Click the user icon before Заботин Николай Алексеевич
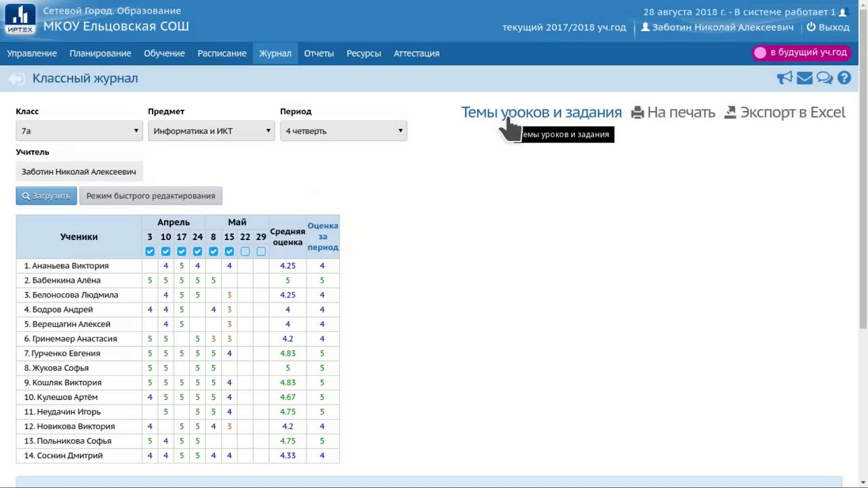Viewport: 868px width, 488px height. [x=645, y=27]
